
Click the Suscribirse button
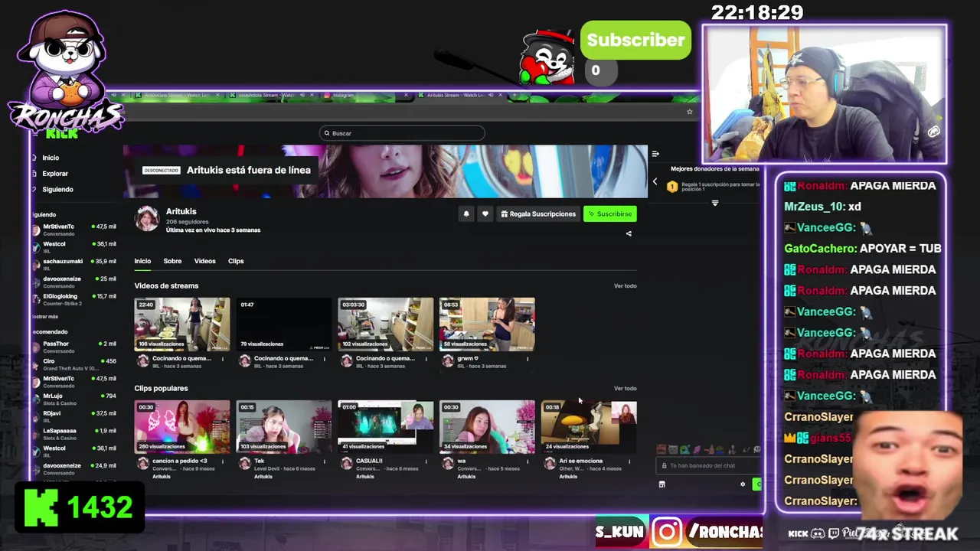pos(609,214)
